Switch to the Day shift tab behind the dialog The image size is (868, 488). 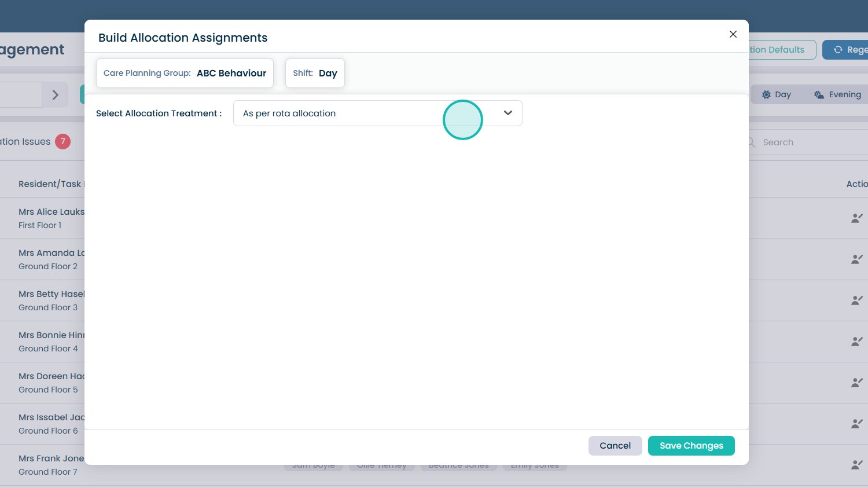tap(776, 94)
